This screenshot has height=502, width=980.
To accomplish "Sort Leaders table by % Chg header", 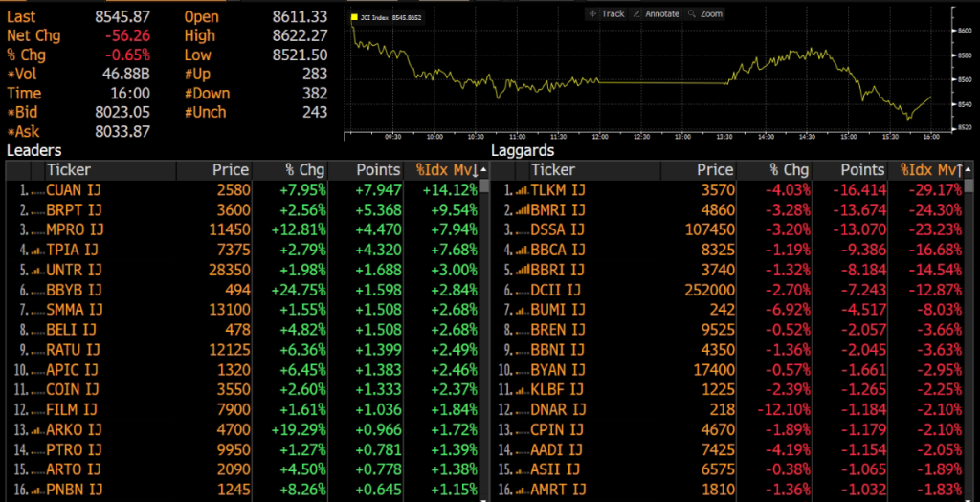I will click(304, 170).
